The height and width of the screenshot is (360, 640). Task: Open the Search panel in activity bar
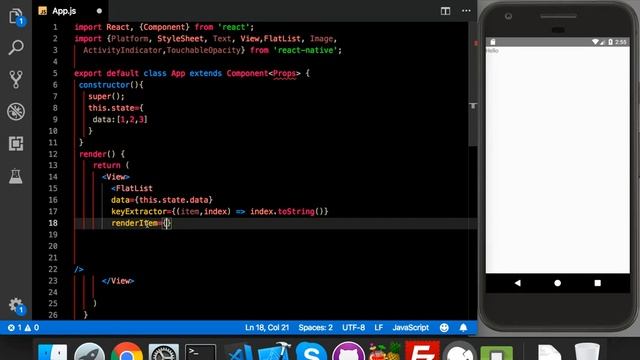point(16,47)
